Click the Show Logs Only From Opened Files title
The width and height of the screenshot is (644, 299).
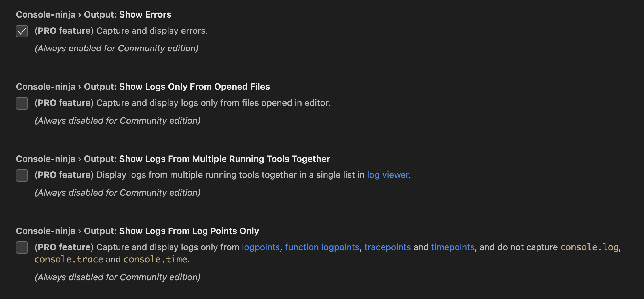pyautogui.click(x=194, y=87)
